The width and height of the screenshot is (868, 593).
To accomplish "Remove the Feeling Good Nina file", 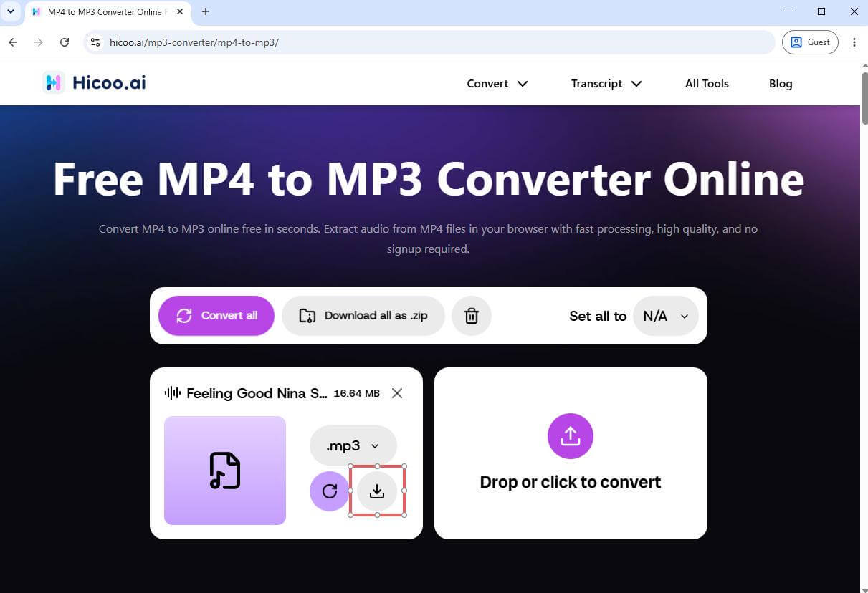I will click(x=397, y=393).
